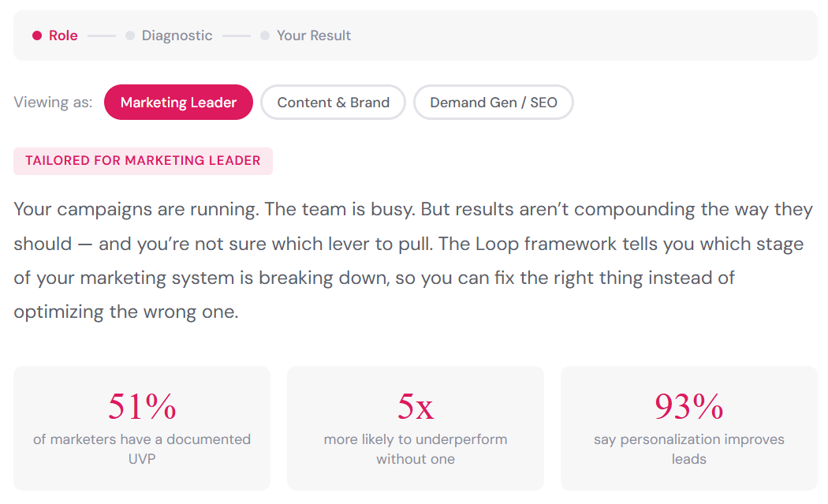Click the gray dot before Diagnostic
828x504 pixels.
(130, 35)
